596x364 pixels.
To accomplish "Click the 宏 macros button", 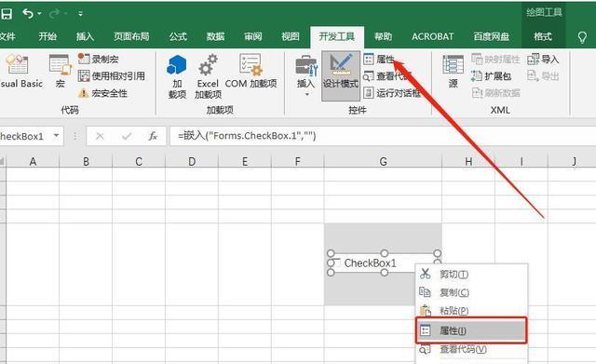I will point(60,71).
